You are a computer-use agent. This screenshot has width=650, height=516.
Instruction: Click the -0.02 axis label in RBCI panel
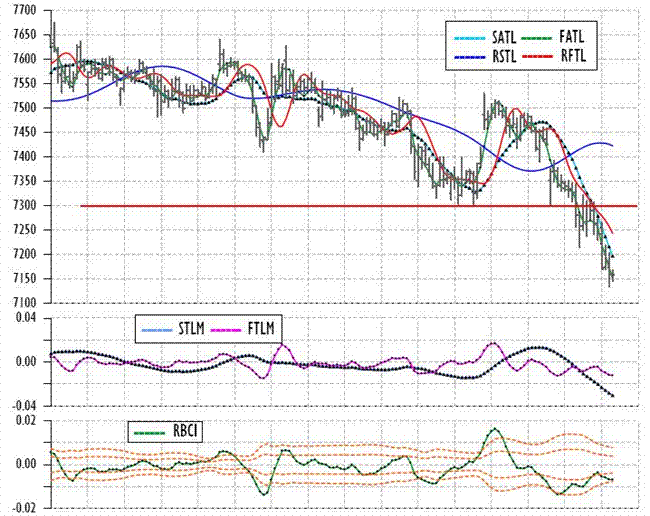coord(24,509)
